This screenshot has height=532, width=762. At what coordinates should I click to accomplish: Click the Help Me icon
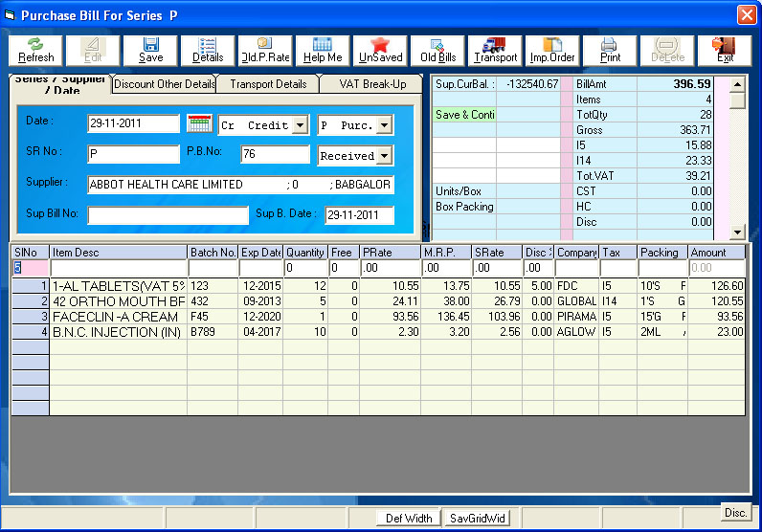point(323,51)
